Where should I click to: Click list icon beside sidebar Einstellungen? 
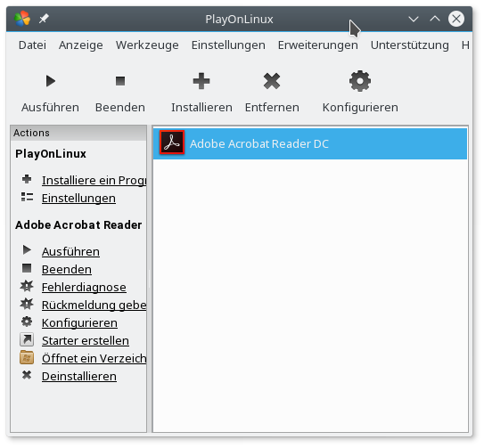(x=27, y=197)
